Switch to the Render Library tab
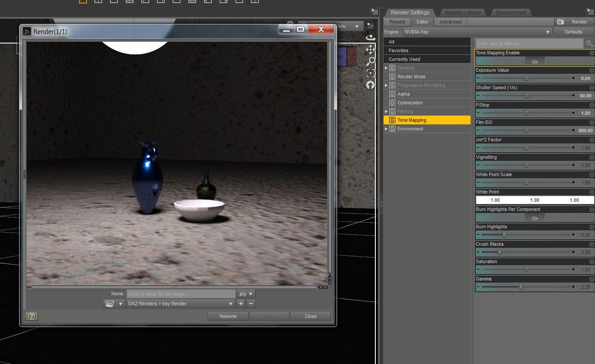Screen dimensions: 595x364 (x=463, y=12)
